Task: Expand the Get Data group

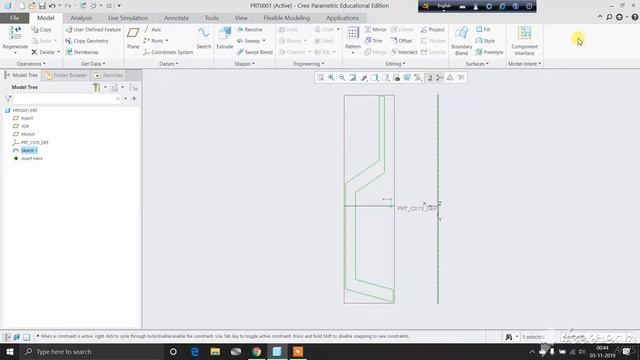Action: (x=93, y=64)
